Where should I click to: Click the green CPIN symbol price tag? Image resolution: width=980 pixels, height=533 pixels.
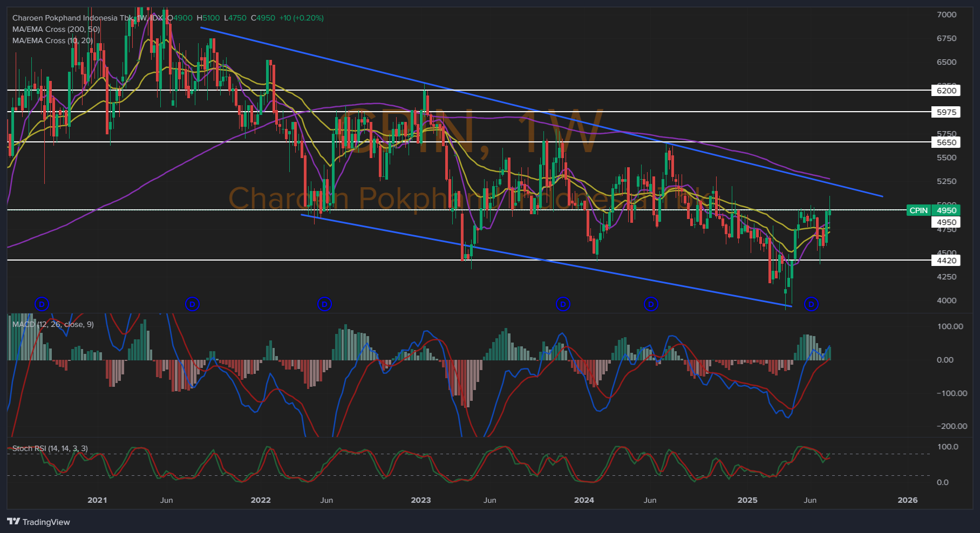pos(918,210)
